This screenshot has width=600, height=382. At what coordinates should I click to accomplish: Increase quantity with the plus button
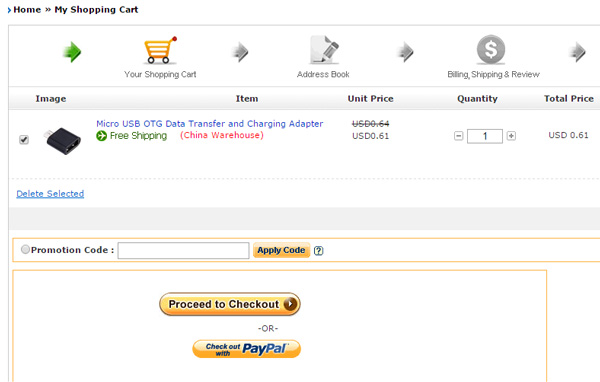(511, 136)
